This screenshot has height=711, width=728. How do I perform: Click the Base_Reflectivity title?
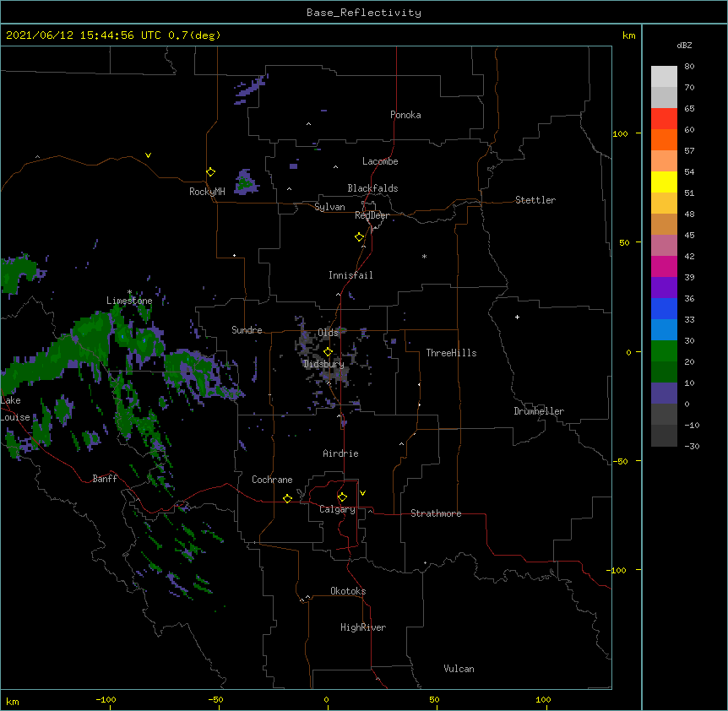tap(364, 13)
